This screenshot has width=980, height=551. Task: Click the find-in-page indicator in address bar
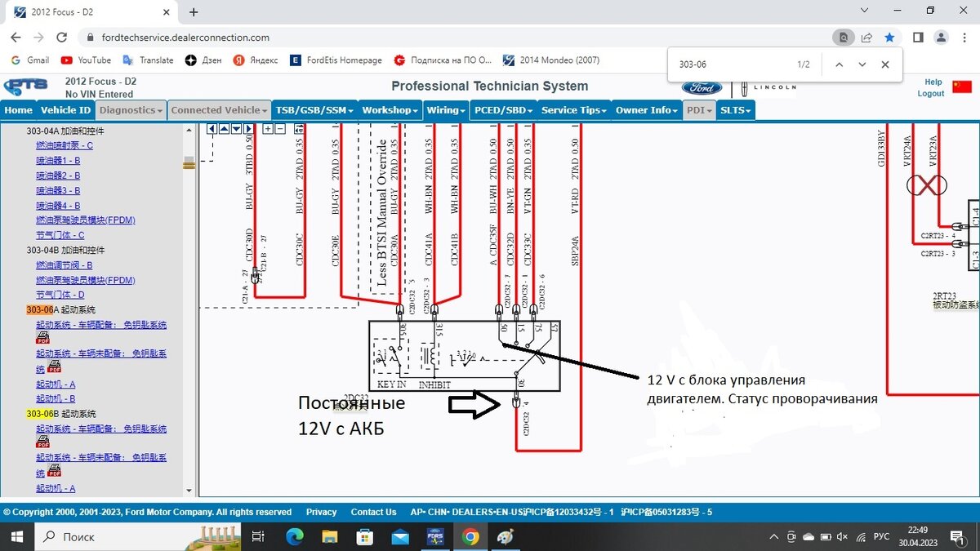pyautogui.click(x=843, y=38)
